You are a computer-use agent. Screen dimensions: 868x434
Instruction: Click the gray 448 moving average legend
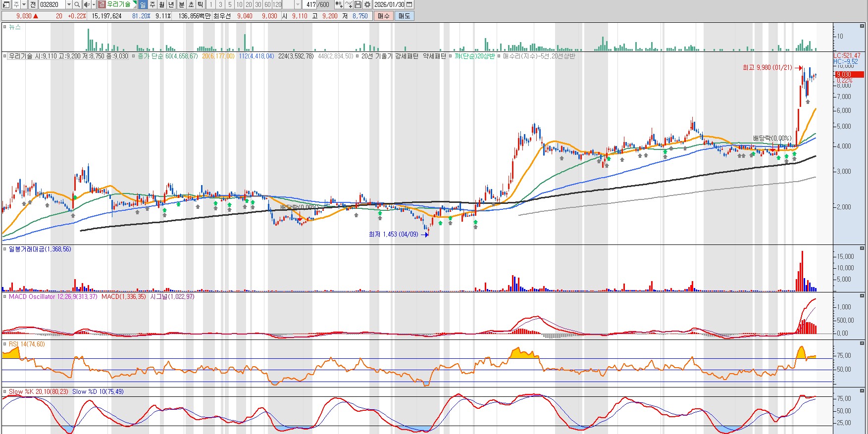click(x=336, y=56)
